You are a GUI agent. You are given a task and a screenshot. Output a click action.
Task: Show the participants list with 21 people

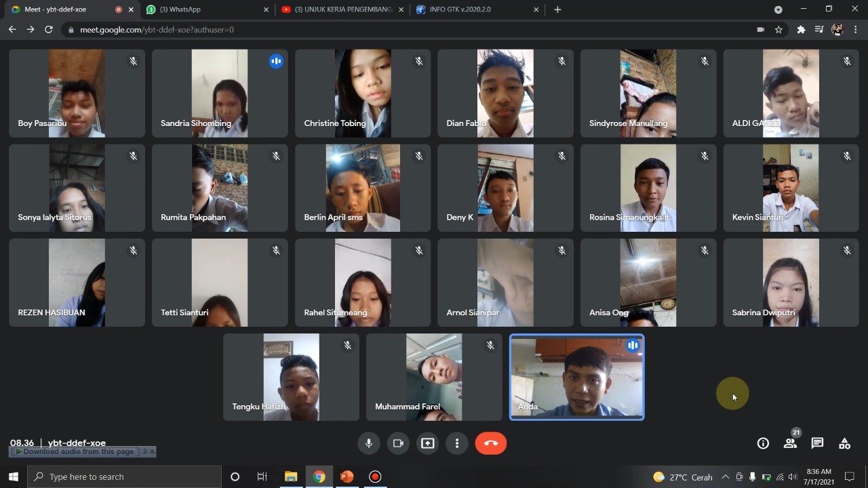click(x=790, y=443)
